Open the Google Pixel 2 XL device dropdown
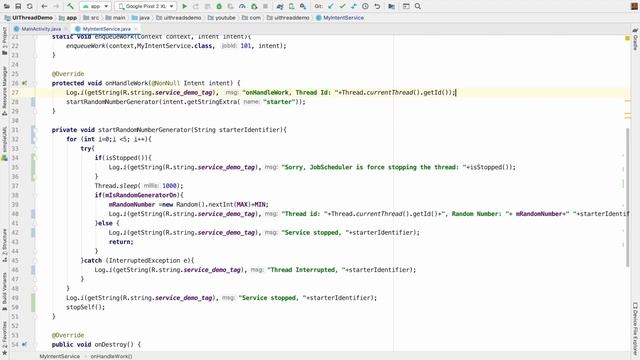 click(146, 7)
